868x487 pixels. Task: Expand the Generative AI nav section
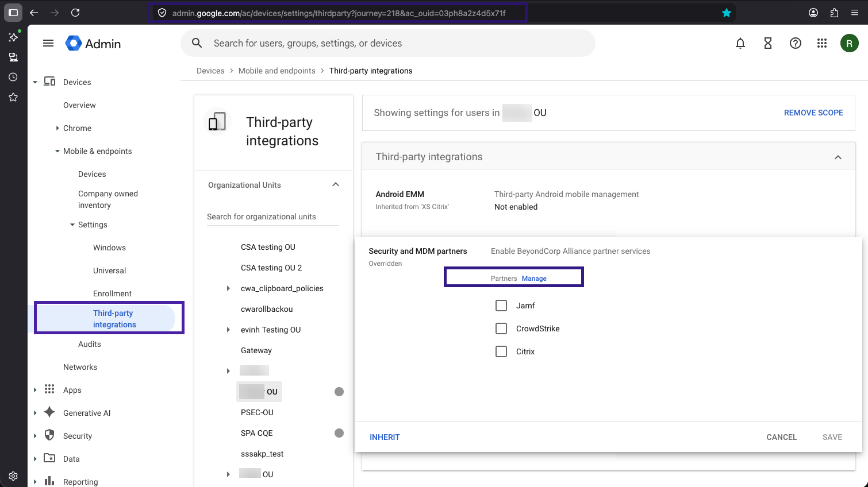(x=35, y=413)
